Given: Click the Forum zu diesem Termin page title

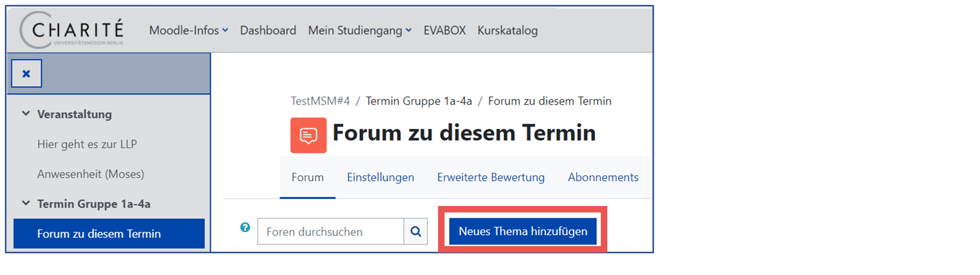Looking at the screenshot, I should coord(464,133).
